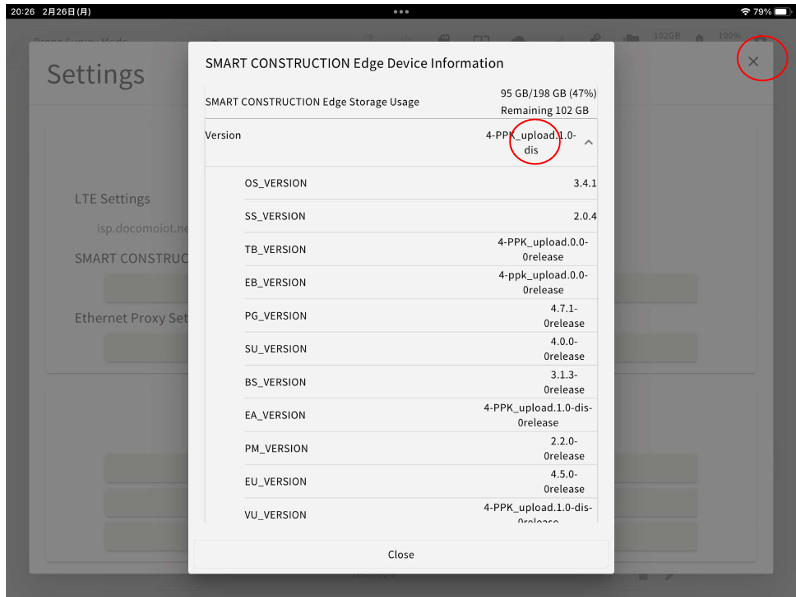Select the SS_VERSION value 2.0.4

(x=585, y=216)
